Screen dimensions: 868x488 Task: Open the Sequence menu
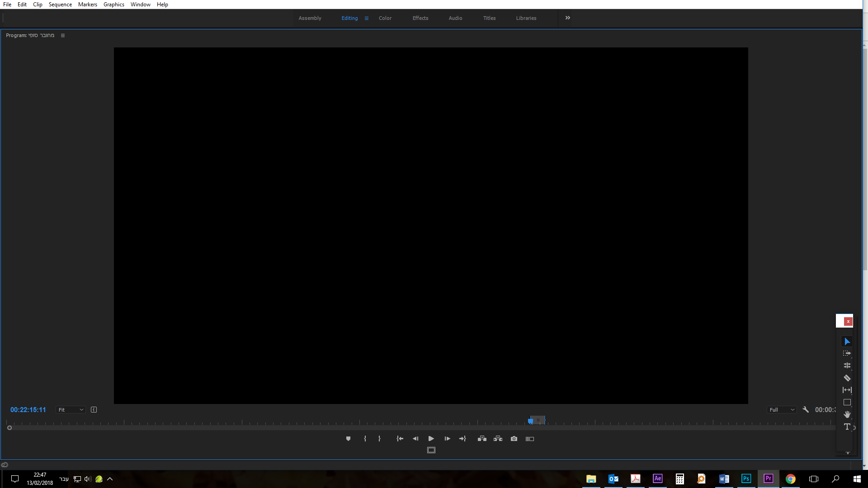click(60, 5)
